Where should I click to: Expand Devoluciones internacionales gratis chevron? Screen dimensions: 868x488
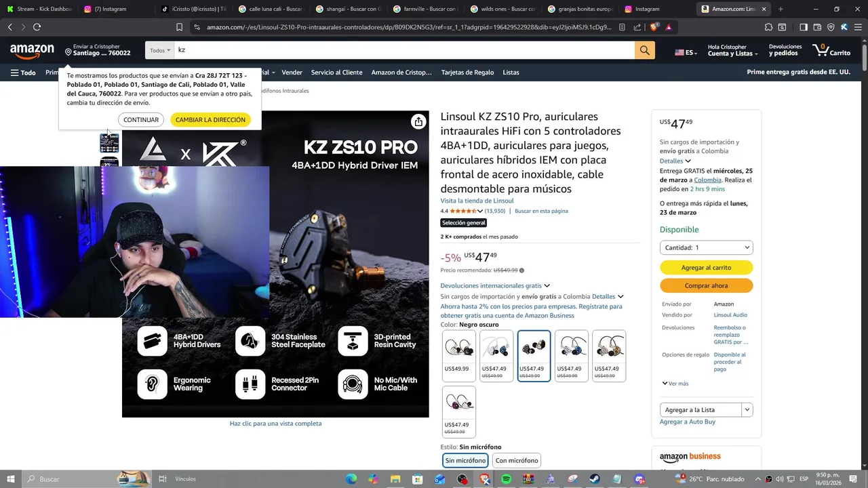547,286
